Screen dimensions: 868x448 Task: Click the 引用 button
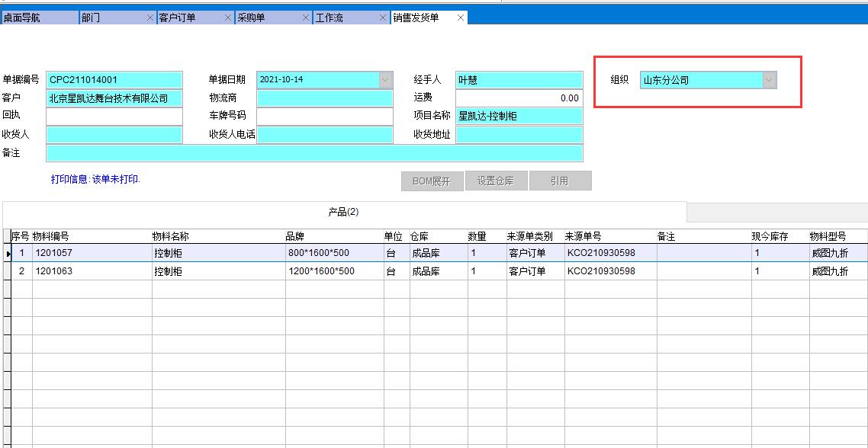coord(561,181)
